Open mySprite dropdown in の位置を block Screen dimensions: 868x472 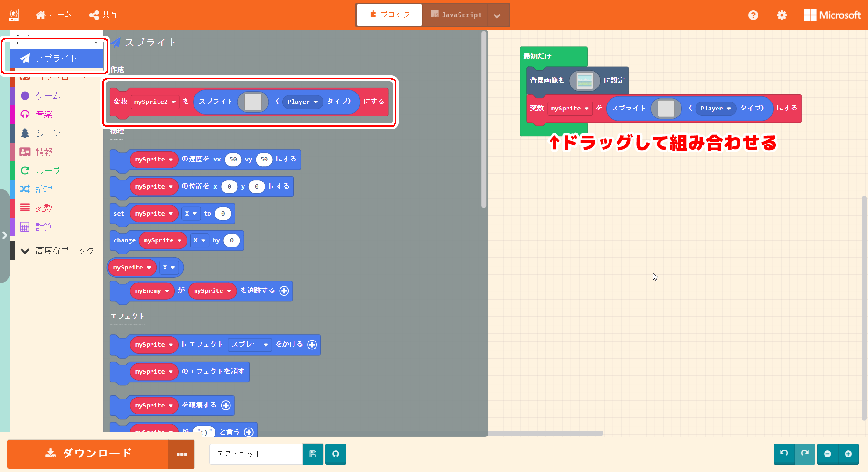pyautogui.click(x=154, y=187)
